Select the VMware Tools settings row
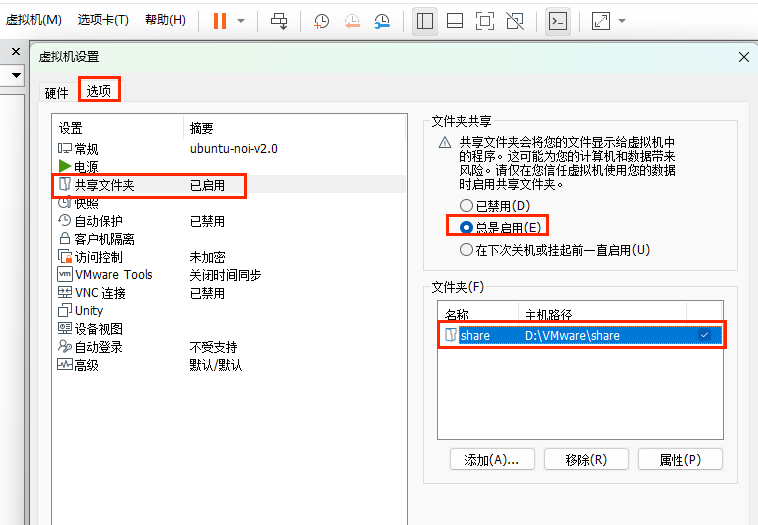This screenshot has width=758, height=525. tap(228, 275)
